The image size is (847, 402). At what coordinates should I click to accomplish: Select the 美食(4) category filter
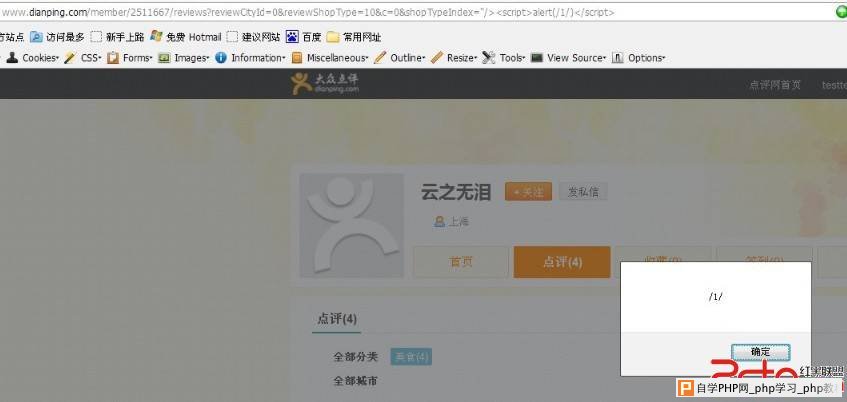tap(411, 357)
